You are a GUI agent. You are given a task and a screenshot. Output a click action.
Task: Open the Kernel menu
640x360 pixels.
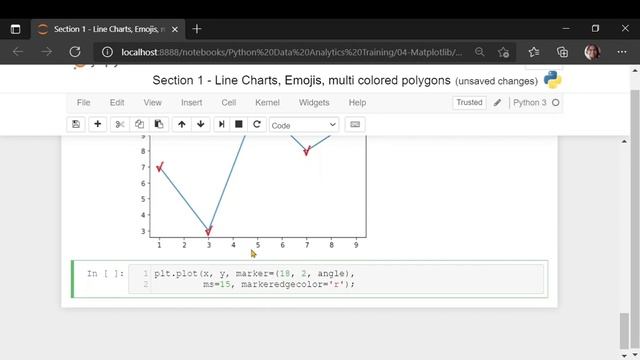click(267, 102)
